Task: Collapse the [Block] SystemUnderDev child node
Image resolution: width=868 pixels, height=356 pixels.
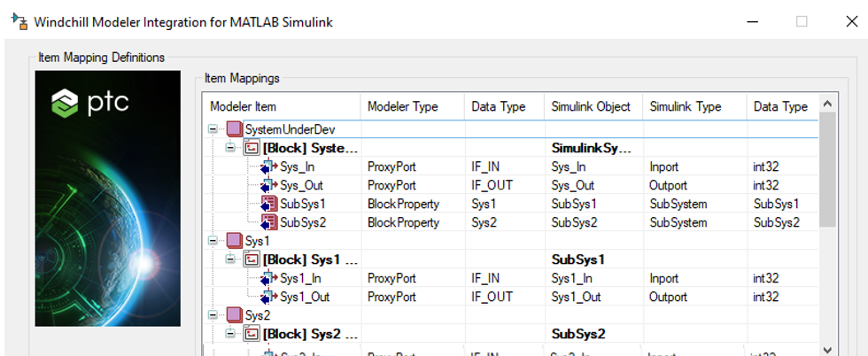Action: pos(230,148)
